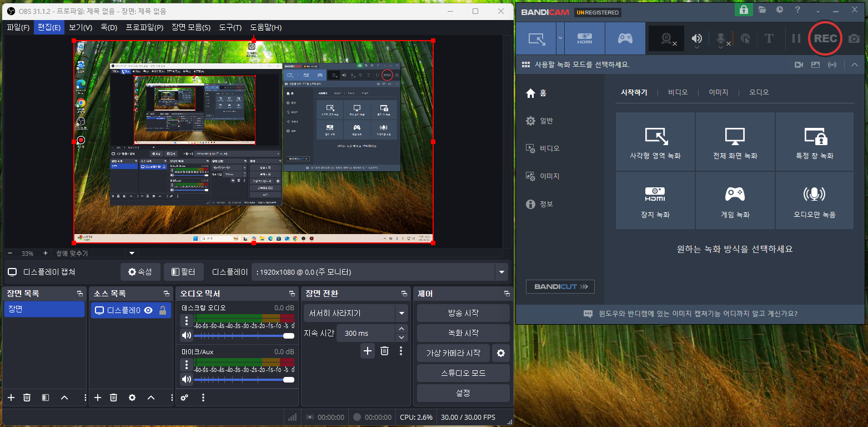Toggle visibility eye of display capture source
This screenshot has height=427, width=868.
click(148, 310)
